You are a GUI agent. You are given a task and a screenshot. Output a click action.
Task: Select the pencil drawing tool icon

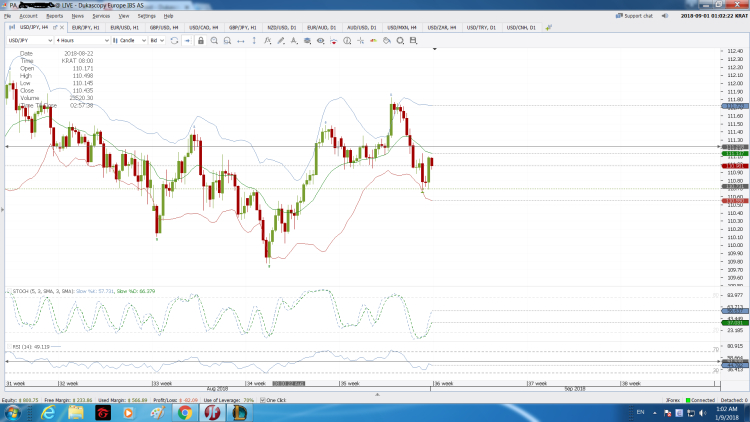(281, 41)
